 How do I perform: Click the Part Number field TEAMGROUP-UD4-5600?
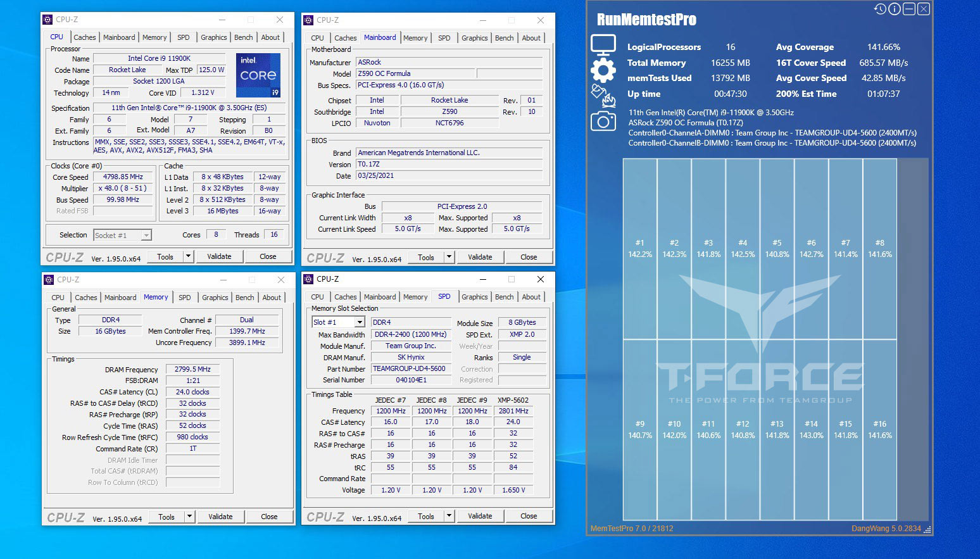(410, 368)
